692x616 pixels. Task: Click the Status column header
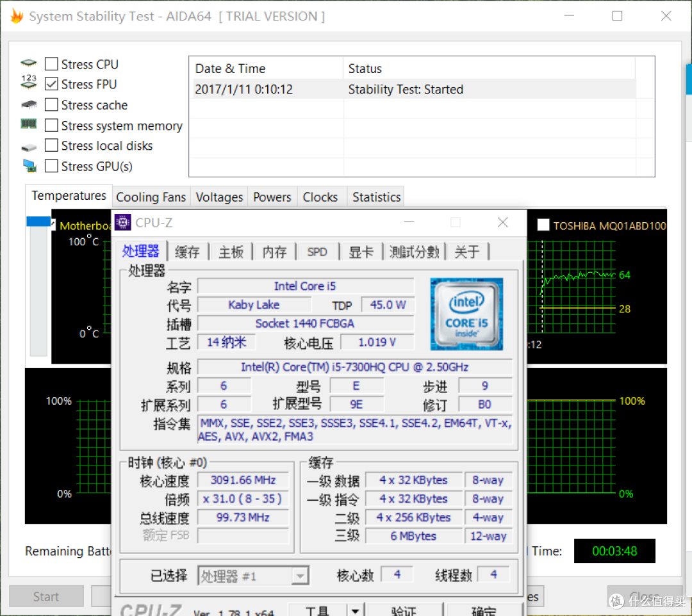pos(489,69)
